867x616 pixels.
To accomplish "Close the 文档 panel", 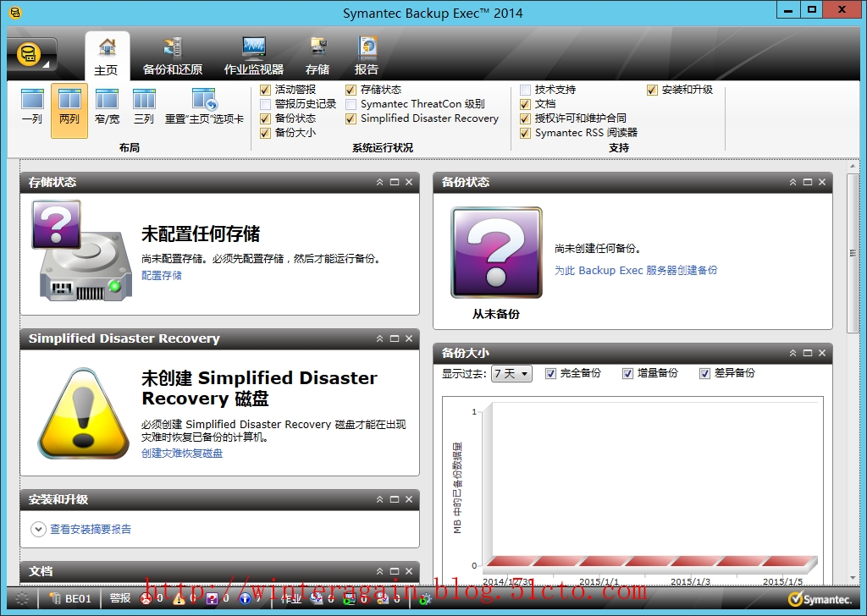I will (409, 571).
